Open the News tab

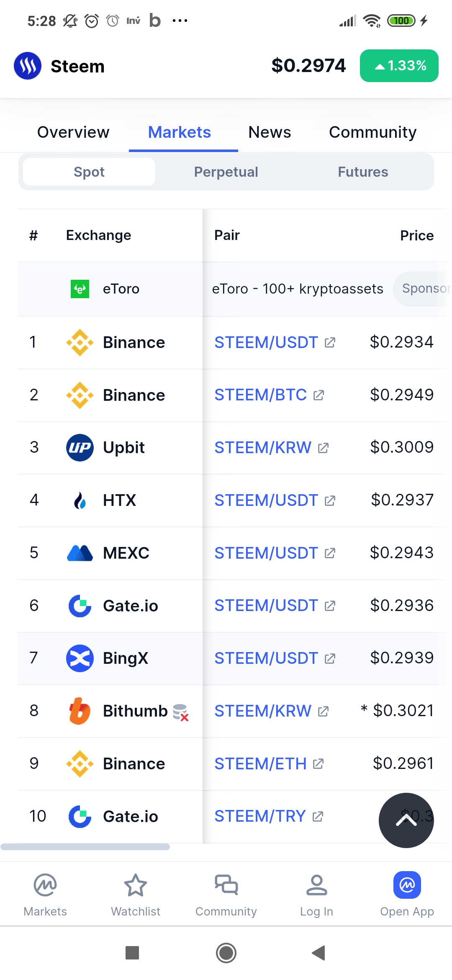point(270,132)
